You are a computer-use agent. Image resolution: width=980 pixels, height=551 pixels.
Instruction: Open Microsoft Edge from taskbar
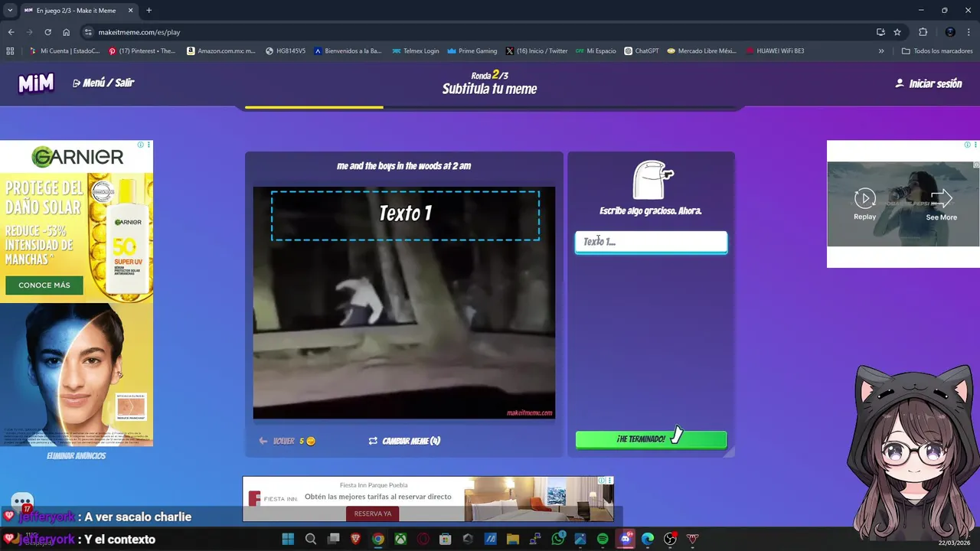click(x=648, y=539)
